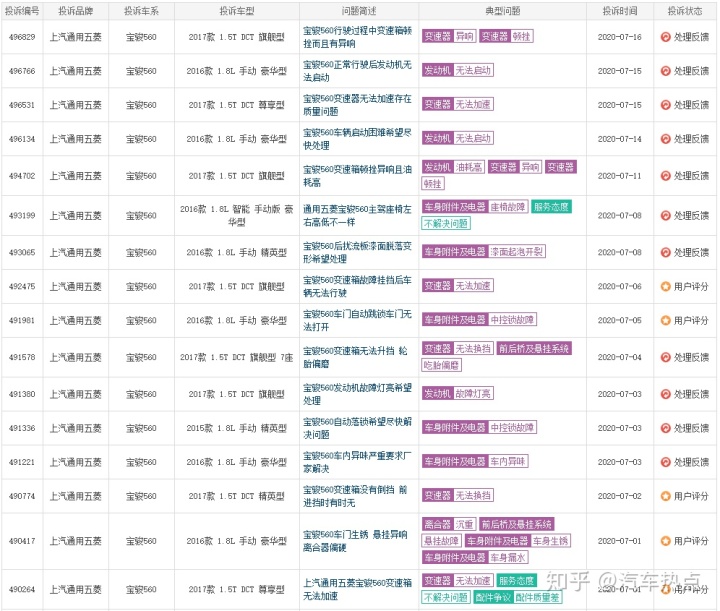Open complaint 宝骏560变速箱没有倒挡 前进挡时有时无
This screenshot has width=720, height=611.
[355, 496]
